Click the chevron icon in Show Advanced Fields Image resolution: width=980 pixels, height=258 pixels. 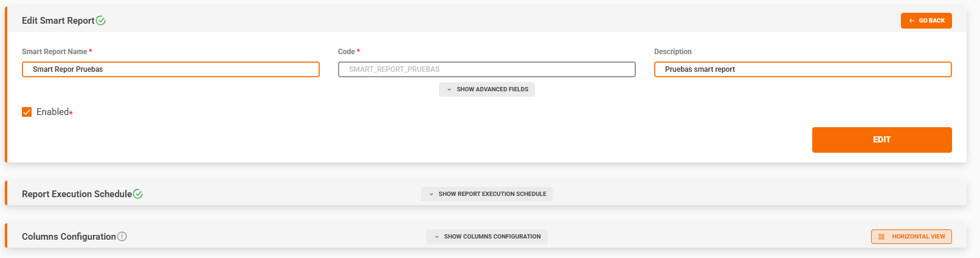(449, 89)
